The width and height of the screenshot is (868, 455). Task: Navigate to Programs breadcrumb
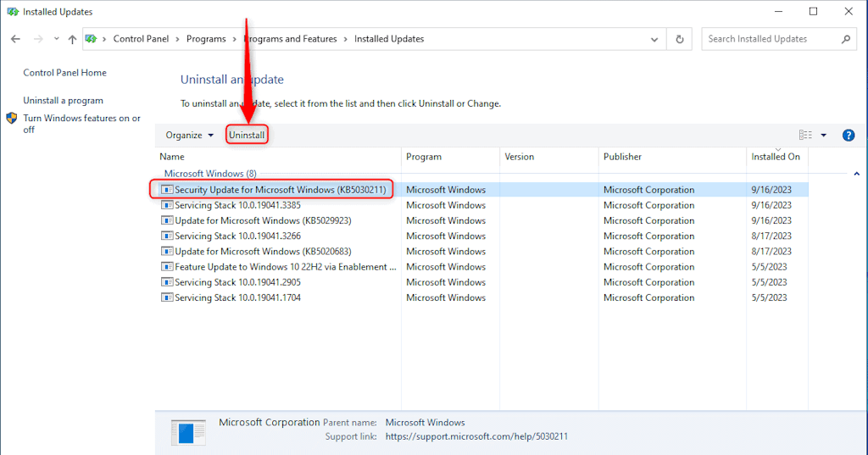pos(206,39)
